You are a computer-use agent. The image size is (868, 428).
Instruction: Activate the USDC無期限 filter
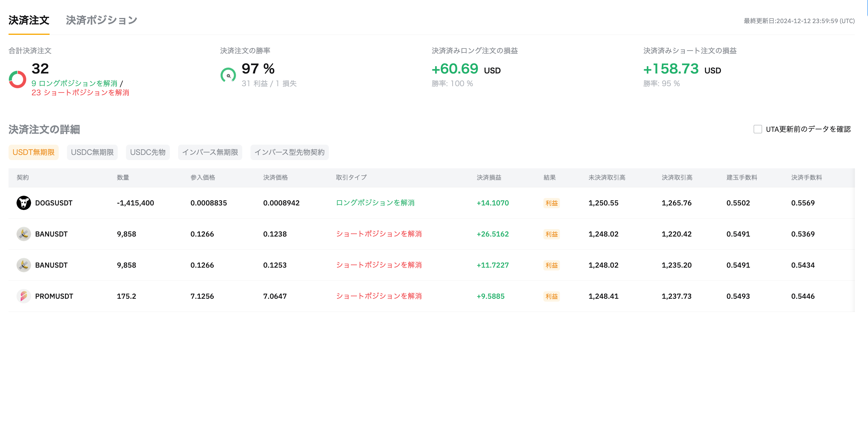(92, 152)
